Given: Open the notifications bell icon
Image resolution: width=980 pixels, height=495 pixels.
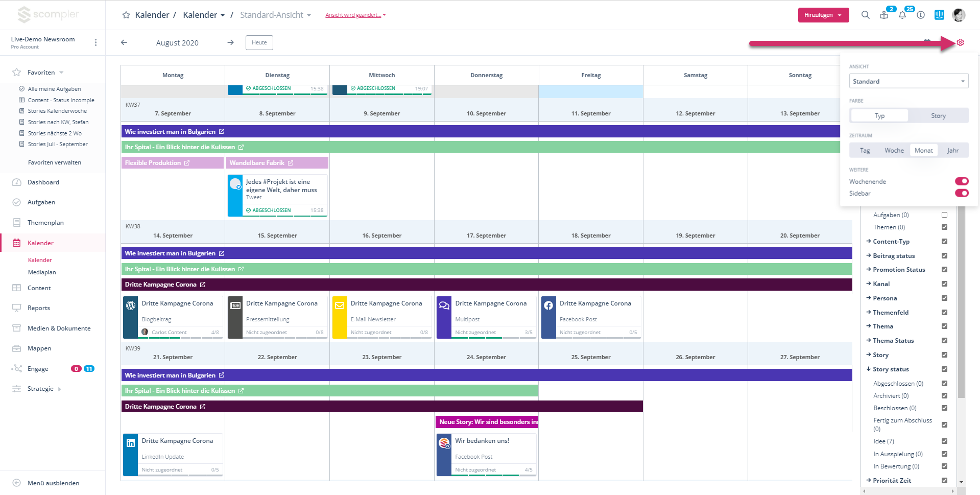Looking at the screenshot, I should pos(902,15).
